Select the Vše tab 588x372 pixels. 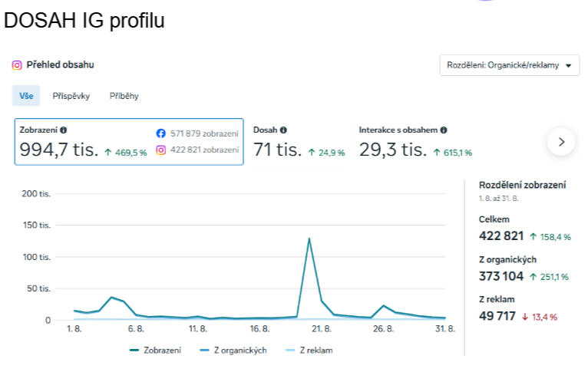[26, 96]
